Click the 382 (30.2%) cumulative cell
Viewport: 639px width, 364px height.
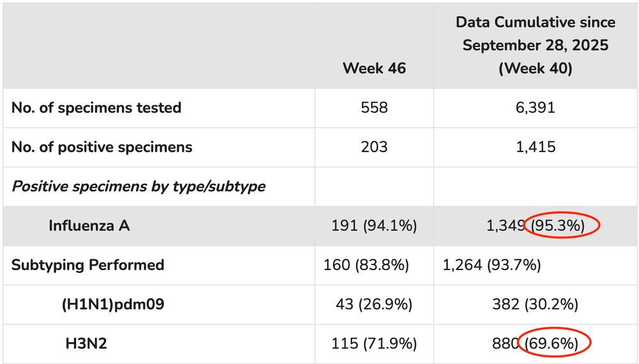click(x=535, y=305)
